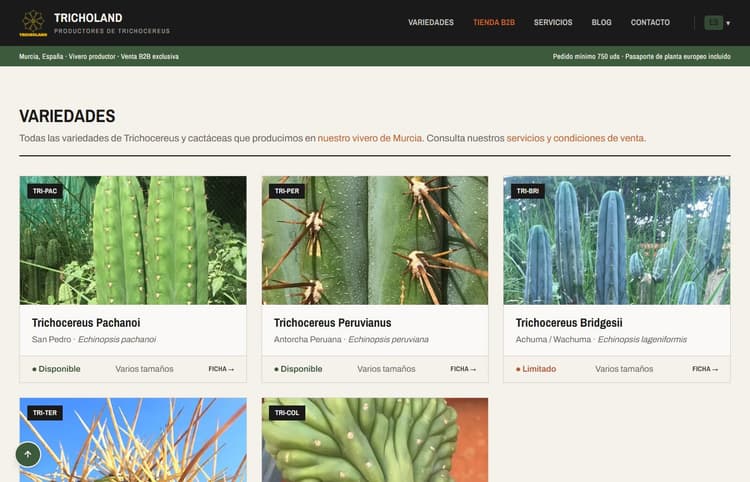Click 'Varios tamaños' on Bridgesii card
Viewport: 750px width, 482px height.
[624, 369]
